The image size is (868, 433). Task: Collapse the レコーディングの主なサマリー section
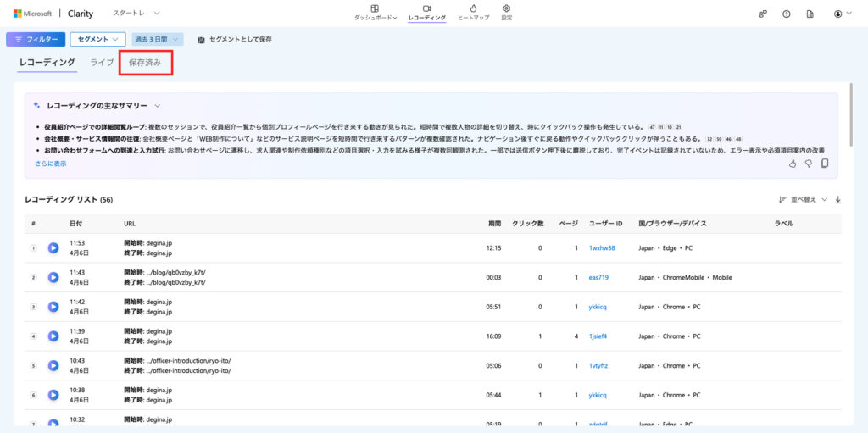(x=158, y=106)
